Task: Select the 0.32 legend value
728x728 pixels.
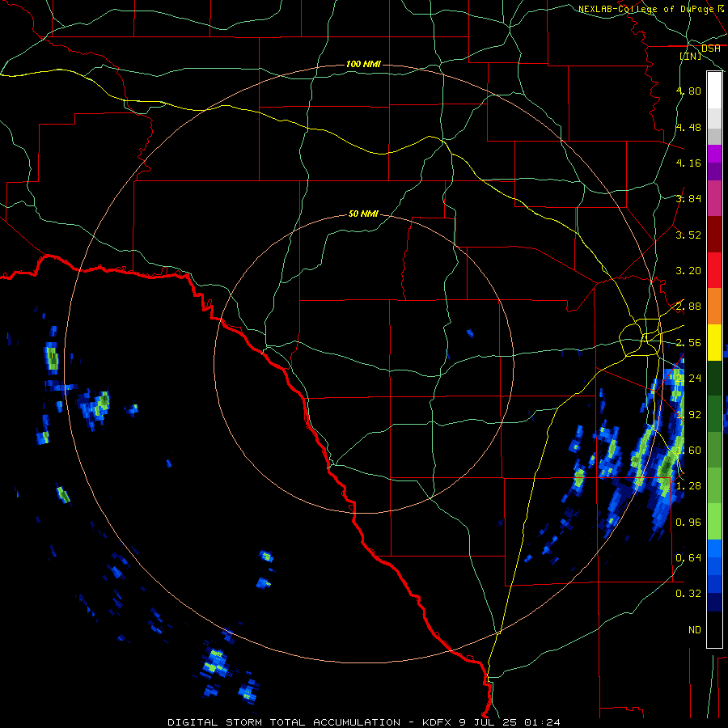Action: tap(688, 594)
